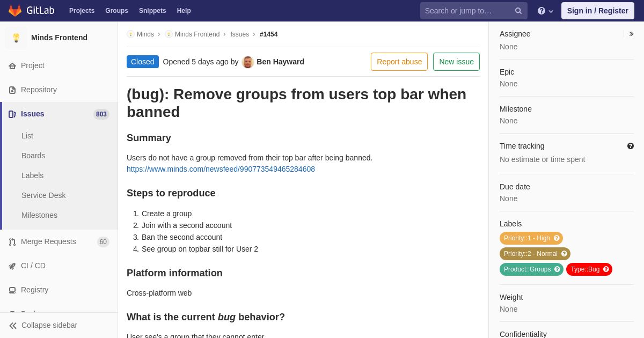Click help icon on Priority::1 - High label
Image resolution: width=644 pixels, height=338 pixels.
pos(557,238)
